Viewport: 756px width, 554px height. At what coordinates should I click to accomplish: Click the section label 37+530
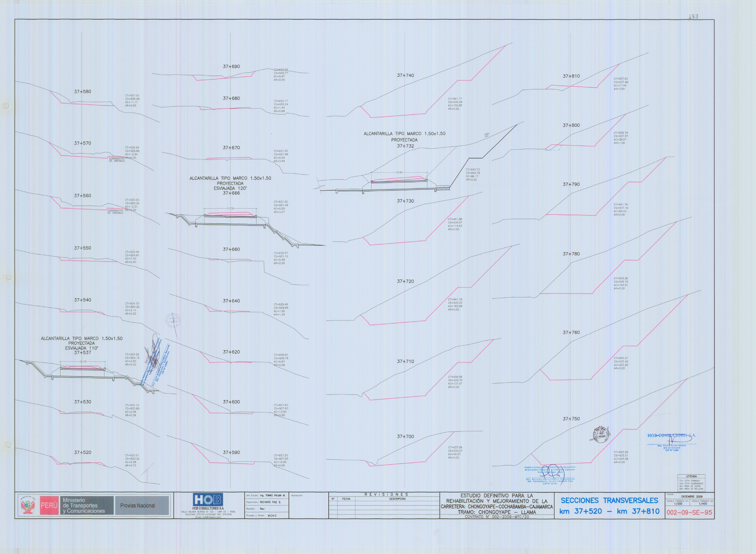[83, 402]
